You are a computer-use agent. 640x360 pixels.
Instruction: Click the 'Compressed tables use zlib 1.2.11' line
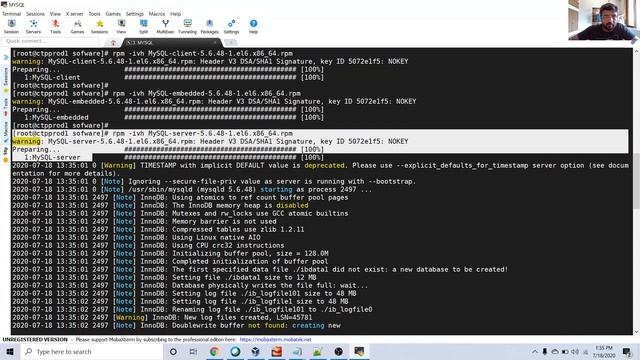(x=158, y=229)
